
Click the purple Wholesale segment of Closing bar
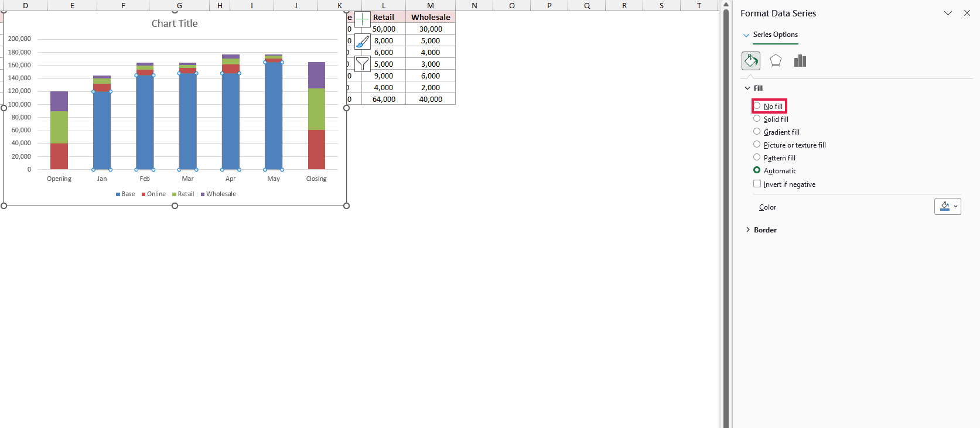click(316, 75)
